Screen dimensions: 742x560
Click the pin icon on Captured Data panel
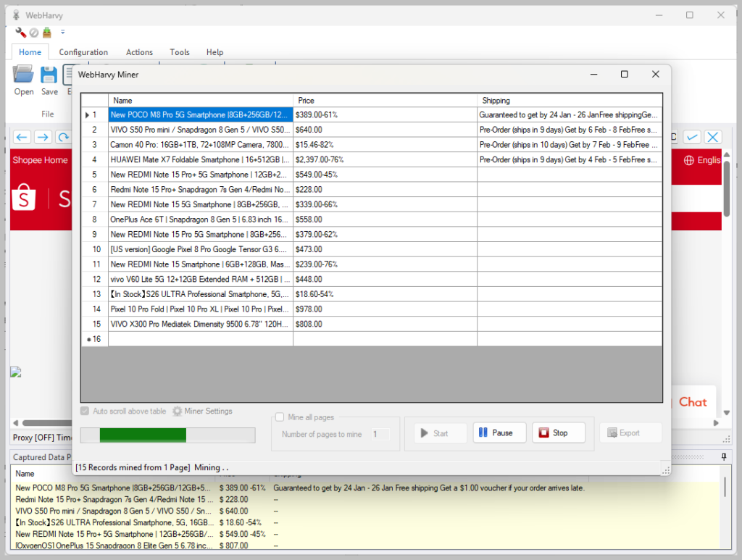tap(723, 456)
